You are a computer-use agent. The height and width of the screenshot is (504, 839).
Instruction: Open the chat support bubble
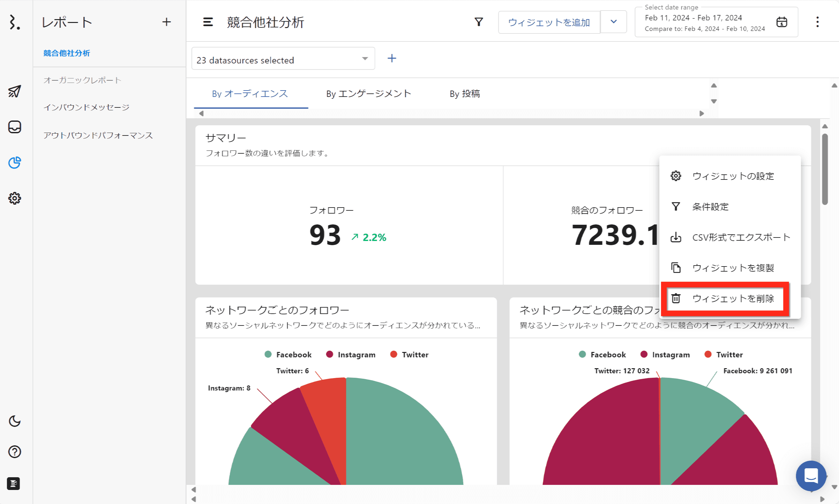pos(811,476)
